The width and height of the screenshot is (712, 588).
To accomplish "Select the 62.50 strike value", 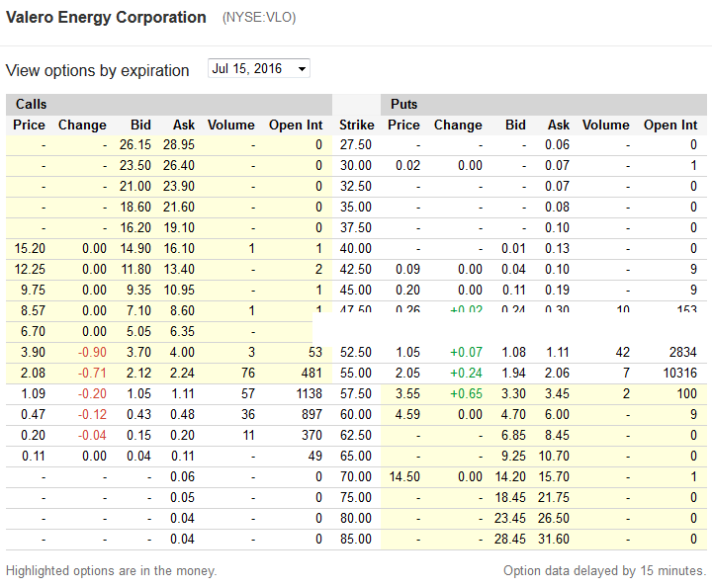I will coord(356,436).
